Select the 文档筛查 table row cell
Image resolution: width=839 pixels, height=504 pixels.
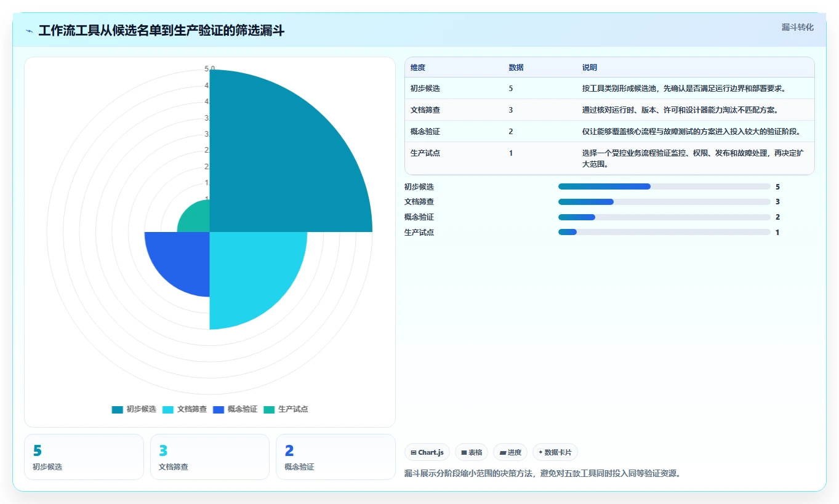425,110
